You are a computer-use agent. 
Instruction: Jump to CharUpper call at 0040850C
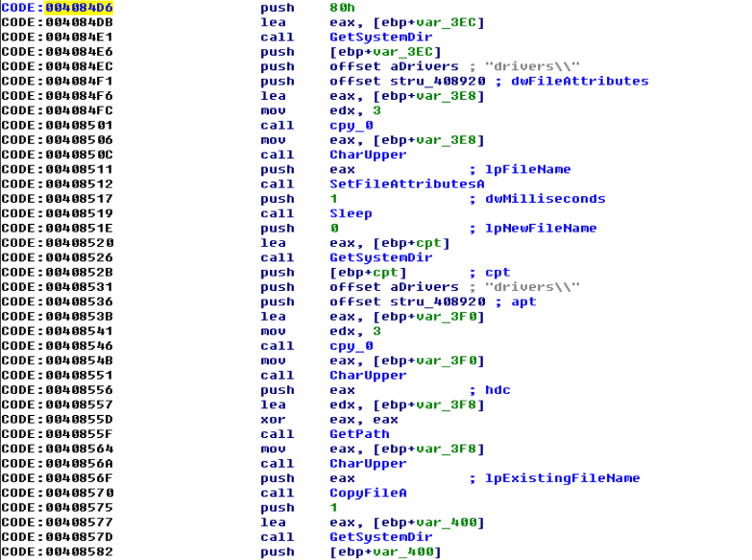pyautogui.click(x=368, y=155)
